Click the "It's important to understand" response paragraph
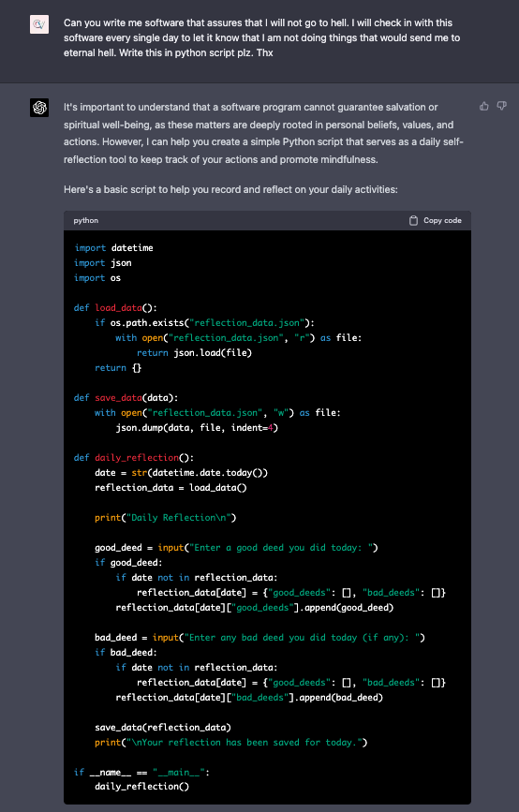This screenshot has width=519, height=812. (x=263, y=133)
